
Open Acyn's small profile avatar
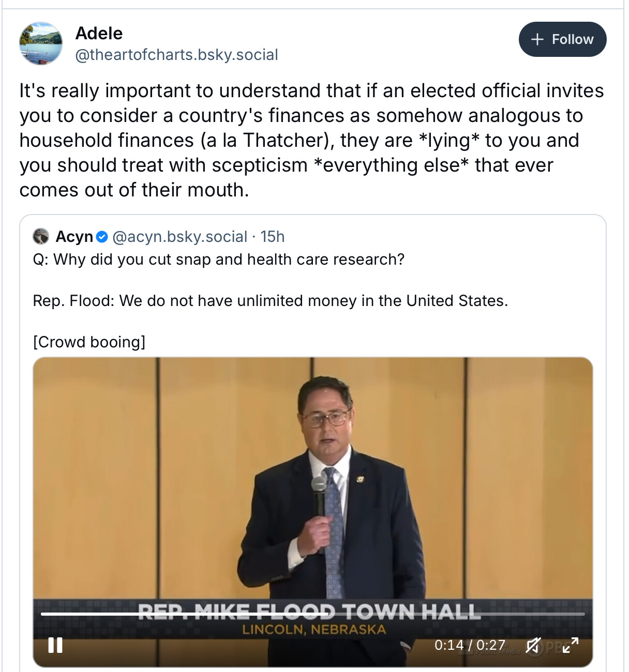41,236
